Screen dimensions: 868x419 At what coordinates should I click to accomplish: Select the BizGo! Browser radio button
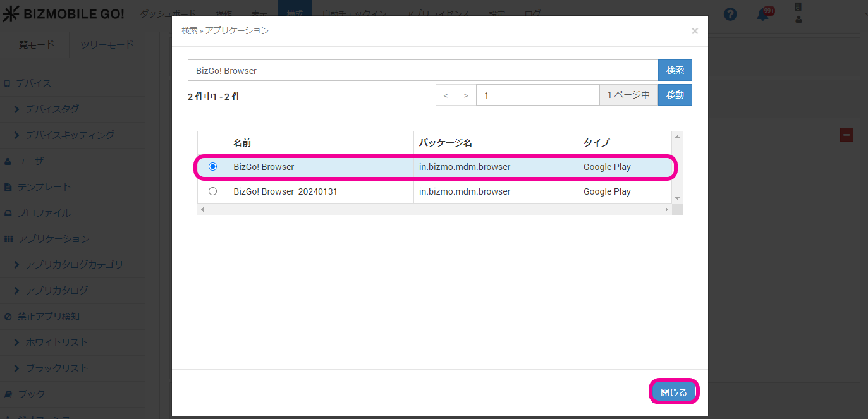coord(212,167)
